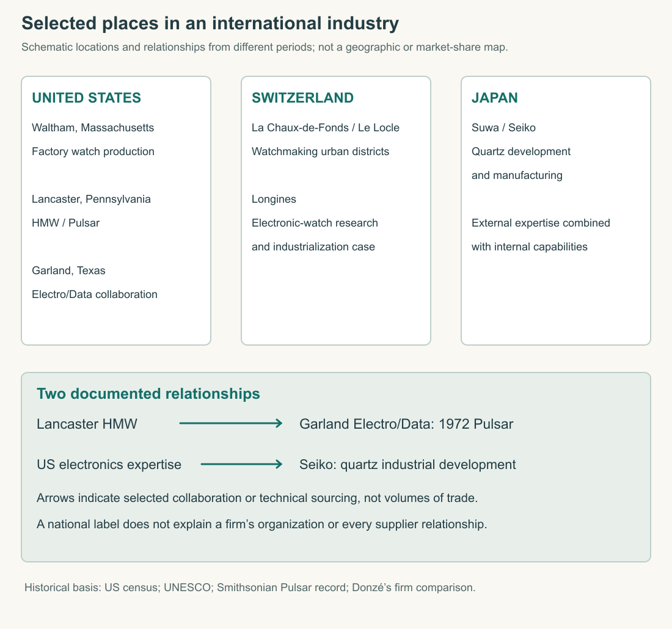Click 'HMW / Pulsar' line

coord(65,223)
